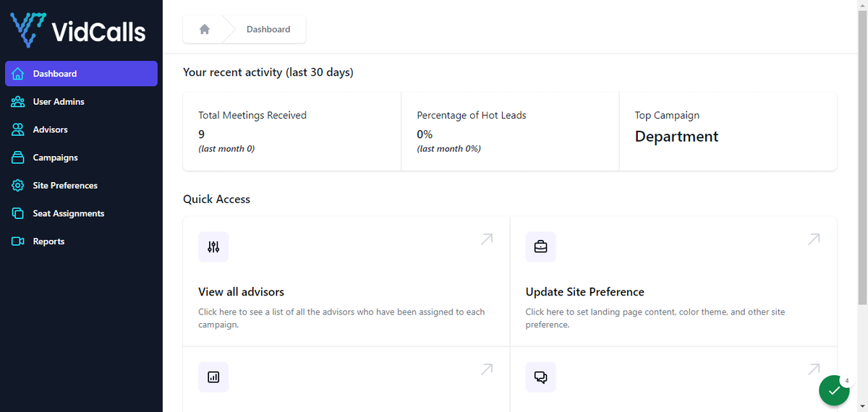Open the Campaigns sidebar item
The height and width of the screenshot is (412, 868).
pyautogui.click(x=81, y=158)
